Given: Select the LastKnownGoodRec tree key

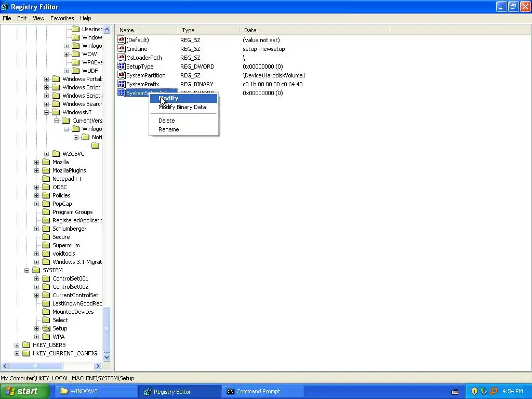Looking at the screenshot, I should coord(77,303).
